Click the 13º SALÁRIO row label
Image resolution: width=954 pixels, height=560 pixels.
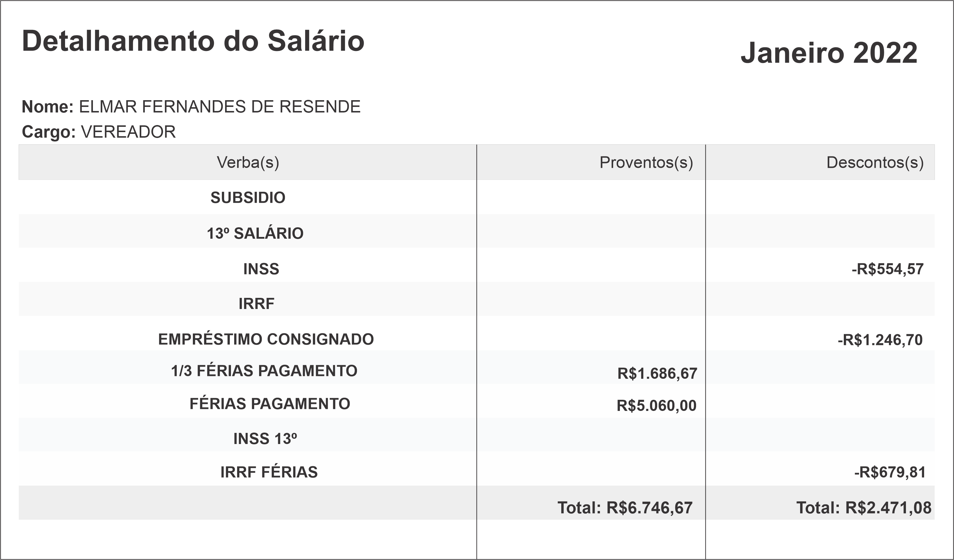(x=255, y=233)
